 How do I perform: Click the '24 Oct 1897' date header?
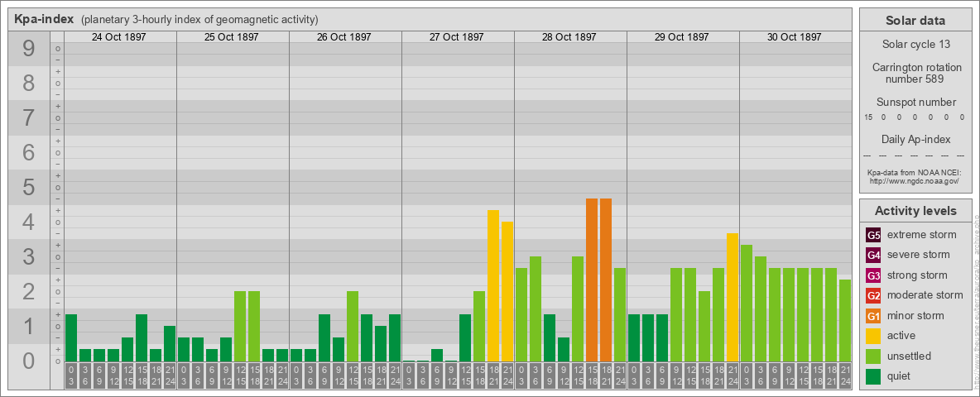(x=118, y=37)
